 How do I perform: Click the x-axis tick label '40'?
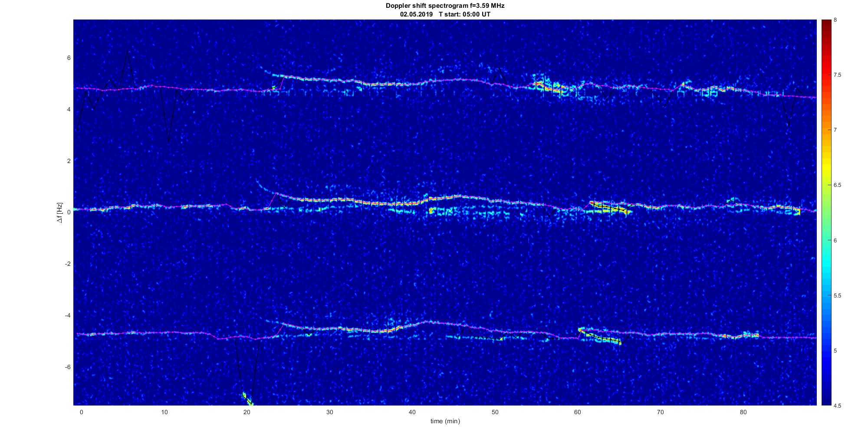[412, 412]
